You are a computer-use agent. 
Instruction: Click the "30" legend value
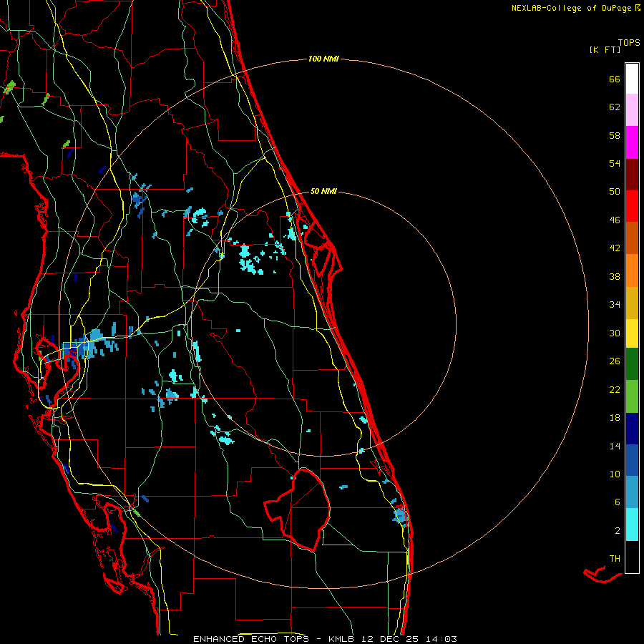(x=615, y=333)
